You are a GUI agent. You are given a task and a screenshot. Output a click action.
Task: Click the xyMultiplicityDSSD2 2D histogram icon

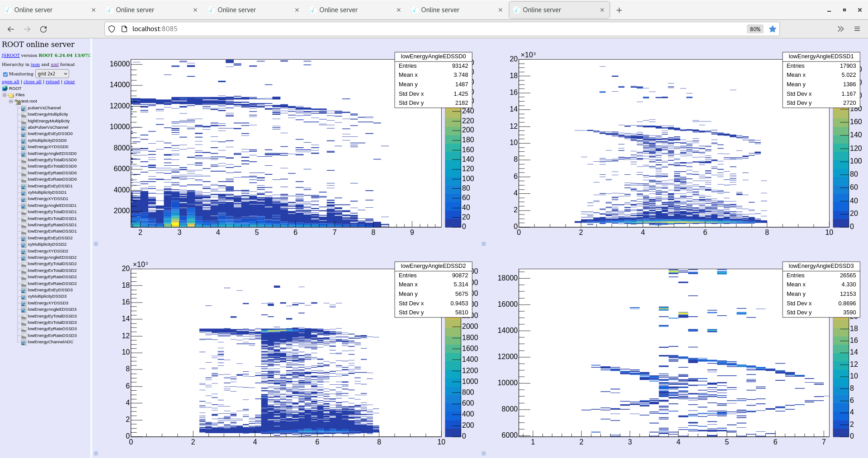click(24, 244)
